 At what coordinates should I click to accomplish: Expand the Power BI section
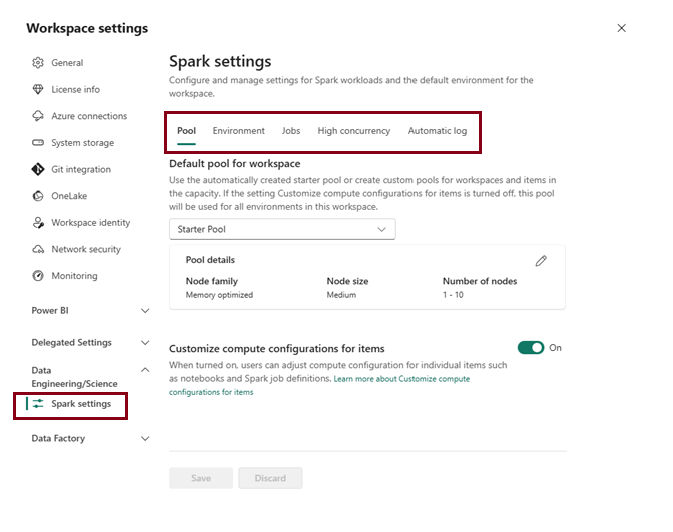(x=145, y=311)
